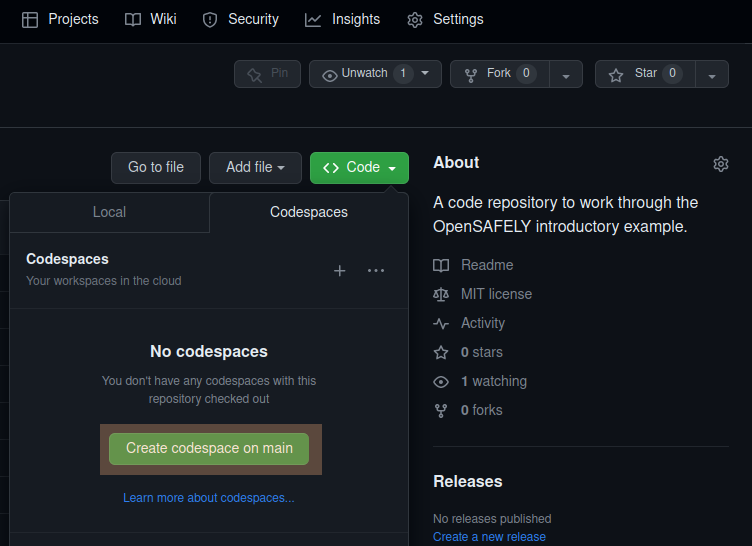
Task: Click the Star count badge
Action: click(672, 73)
